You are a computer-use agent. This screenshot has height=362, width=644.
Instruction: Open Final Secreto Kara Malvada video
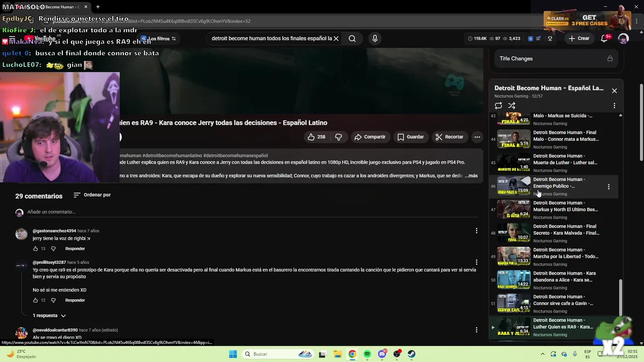pos(553,233)
